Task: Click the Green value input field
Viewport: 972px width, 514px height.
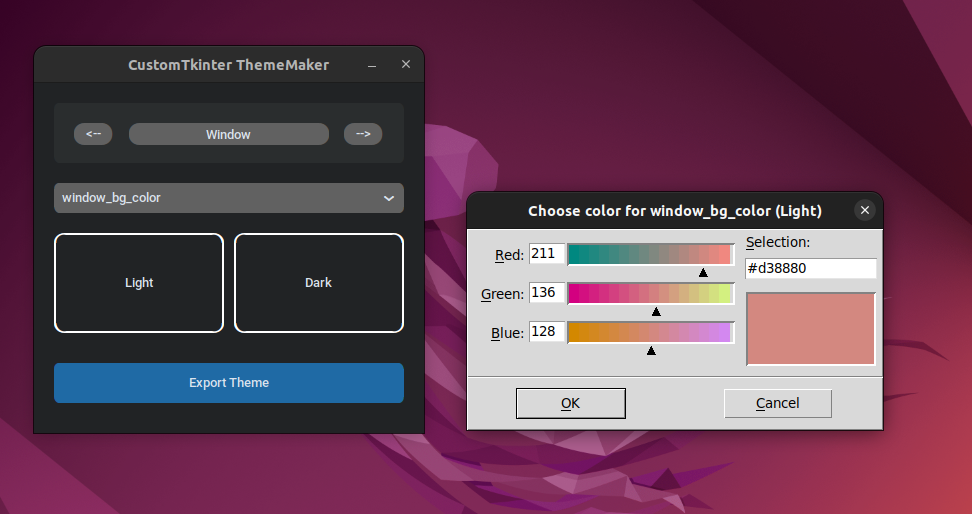Action: [x=547, y=293]
